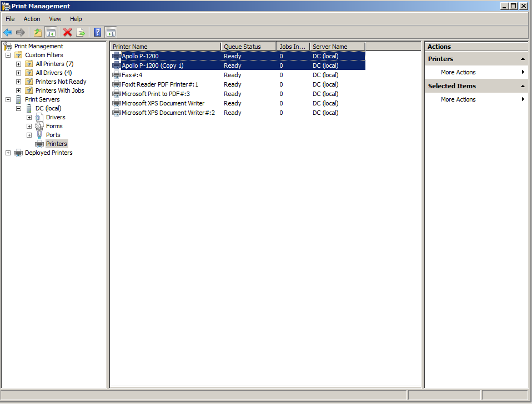Expand the Printers With Jobs node

19,91
